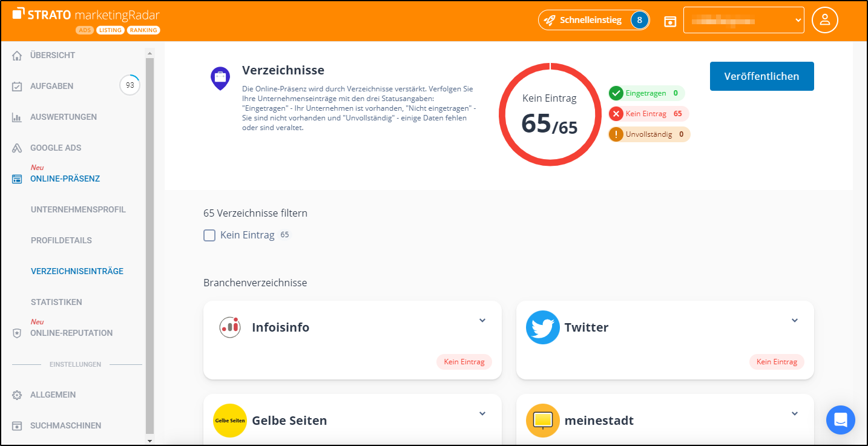Screen dimensions: 868x446
Task: Open the inbox icon next to Schnelleinstieg
Action: tap(669, 20)
